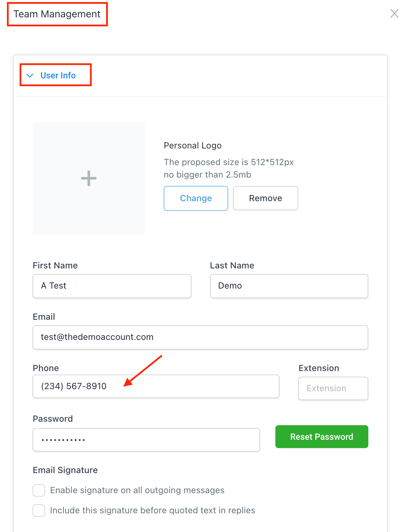The height and width of the screenshot is (532, 403).
Task: Click the Team Management heading
Action: point(57,14)
